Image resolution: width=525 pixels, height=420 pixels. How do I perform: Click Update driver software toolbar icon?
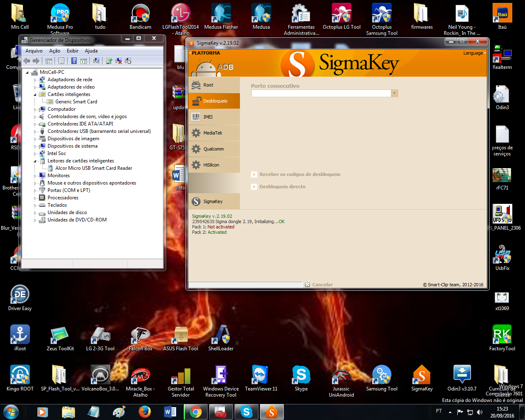[x=109, y=61]
